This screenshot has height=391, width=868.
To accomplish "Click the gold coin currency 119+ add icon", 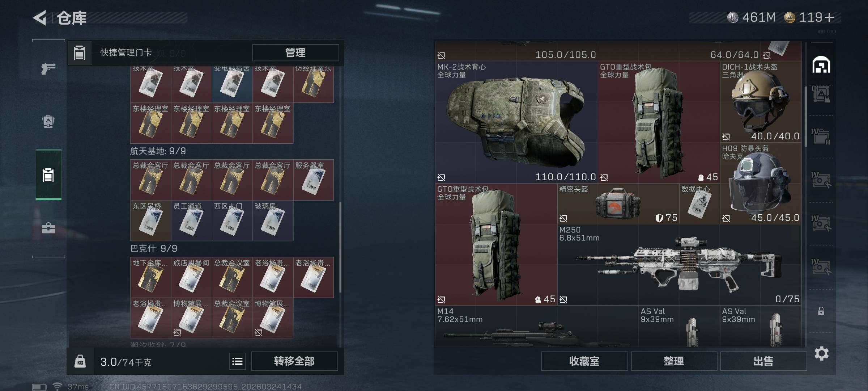I will click(829, 17).
